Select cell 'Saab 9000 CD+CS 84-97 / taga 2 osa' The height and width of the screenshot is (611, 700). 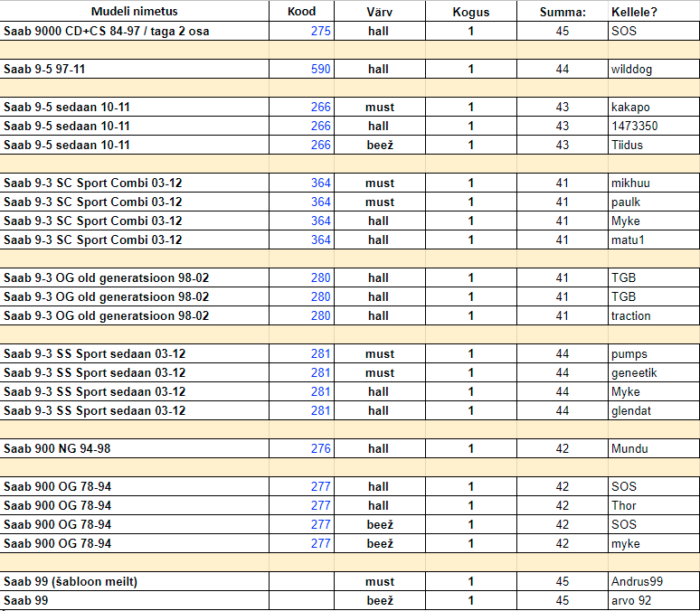click(135, 32)
